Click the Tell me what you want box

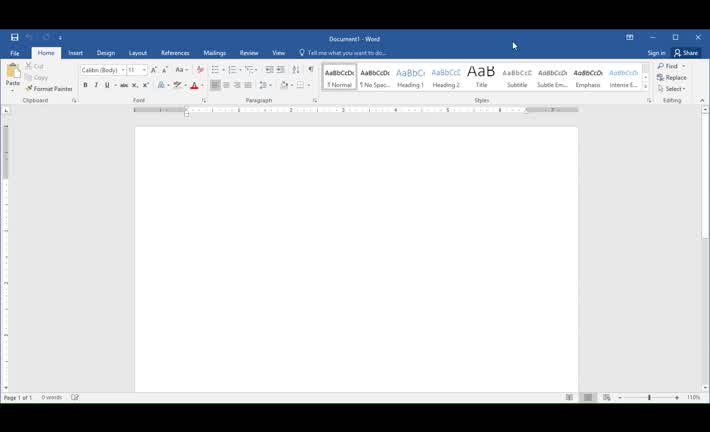346,53
